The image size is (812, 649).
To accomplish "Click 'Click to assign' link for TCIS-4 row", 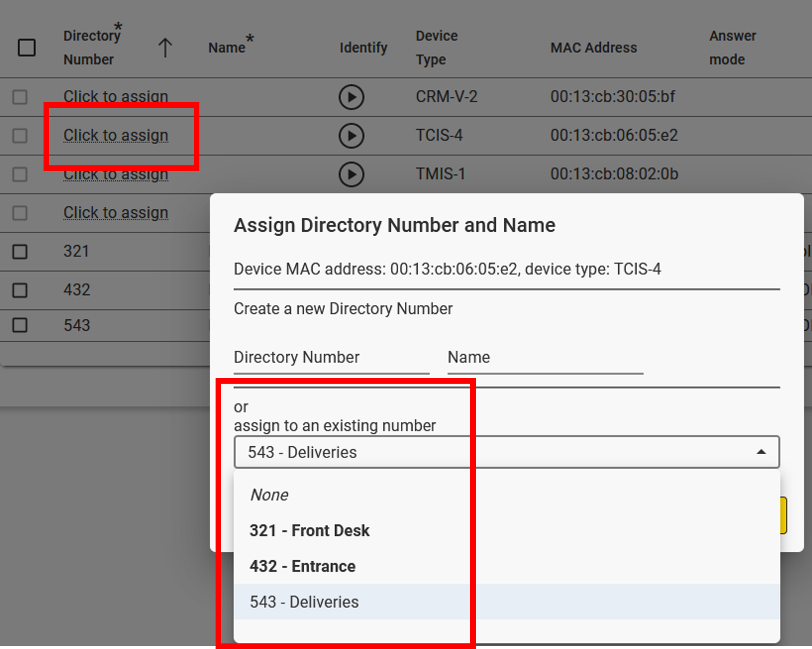I will coord(116,136).
